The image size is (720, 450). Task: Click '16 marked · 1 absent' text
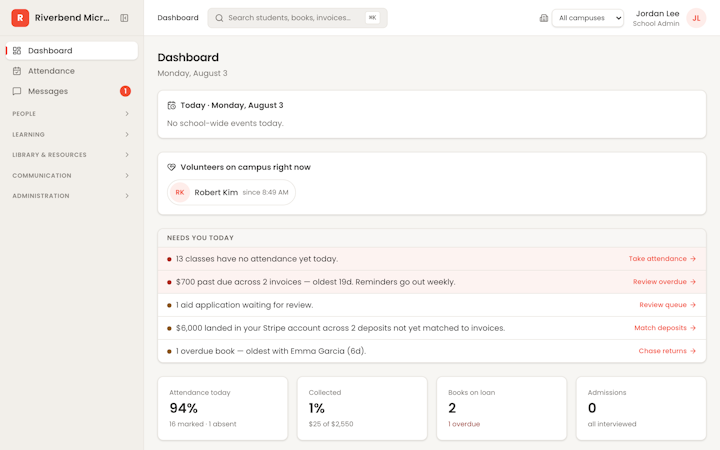(x=202, y=424)
